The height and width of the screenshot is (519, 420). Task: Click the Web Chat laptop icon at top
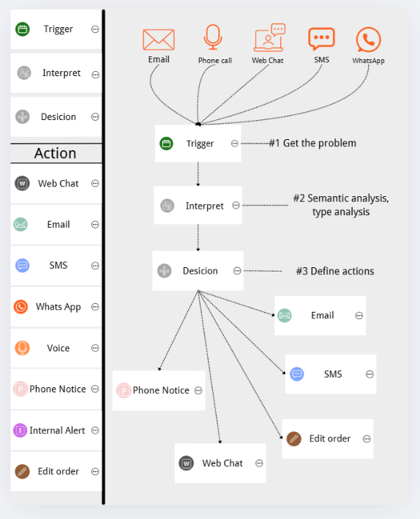[x=269, y=37]
